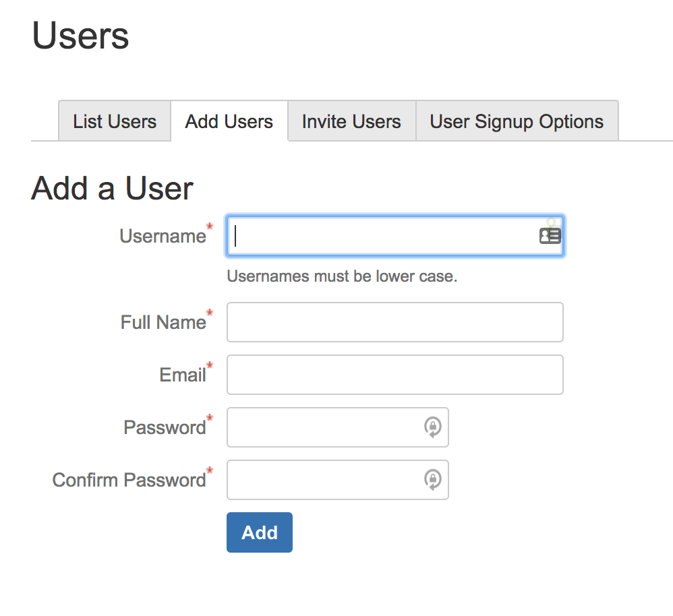Click the Full Name label text
This screenshot has height=616, width=673.
point(163,323)
